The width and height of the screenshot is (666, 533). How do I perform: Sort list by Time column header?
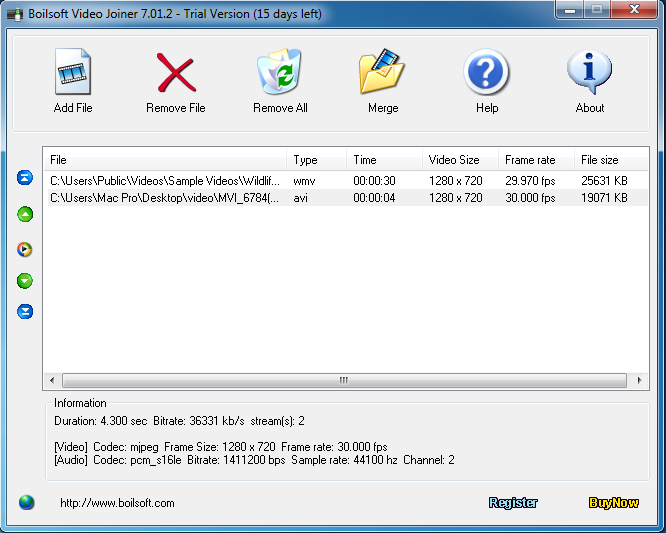click(x=384, y=160)
